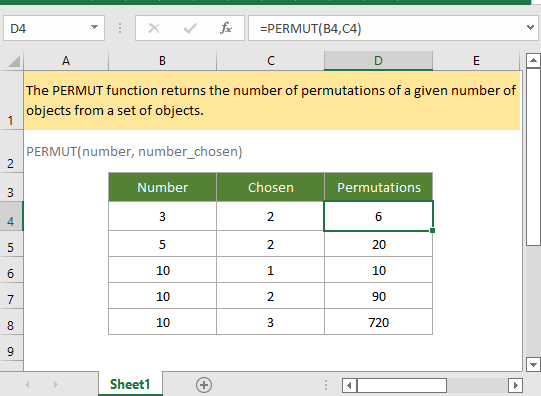The image size is (541, 396).
Task: Click vertical scrollbar up arrow
Action: pos(533,61)
